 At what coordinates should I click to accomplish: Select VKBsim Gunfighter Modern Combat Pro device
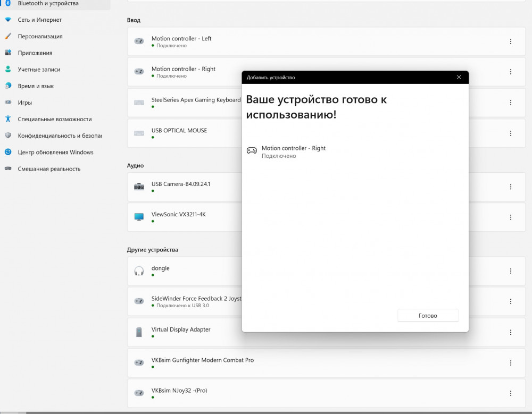[326, 362]
